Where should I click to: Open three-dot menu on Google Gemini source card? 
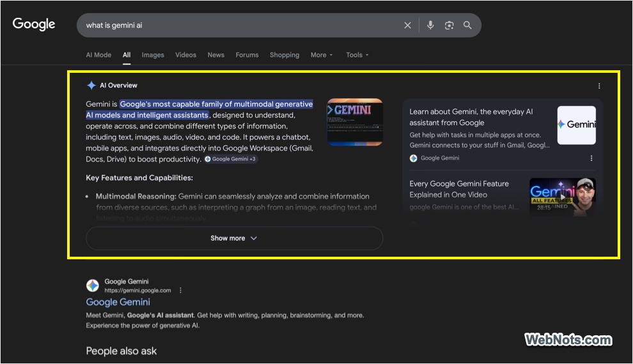(591, 158)
